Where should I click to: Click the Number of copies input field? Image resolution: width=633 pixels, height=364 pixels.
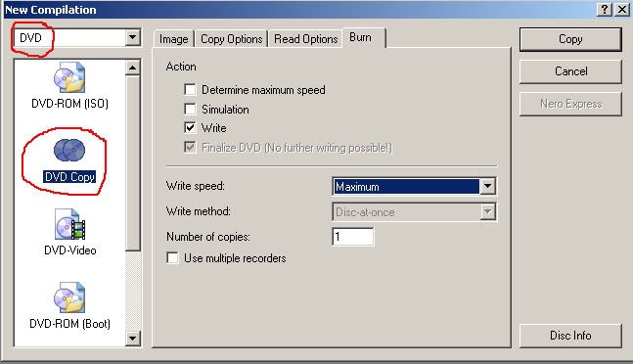pos(353,237)
